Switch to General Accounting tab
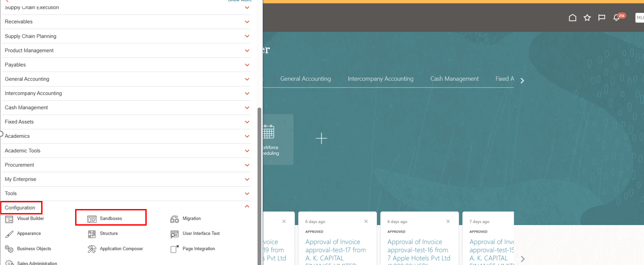 tap(305, 79)
